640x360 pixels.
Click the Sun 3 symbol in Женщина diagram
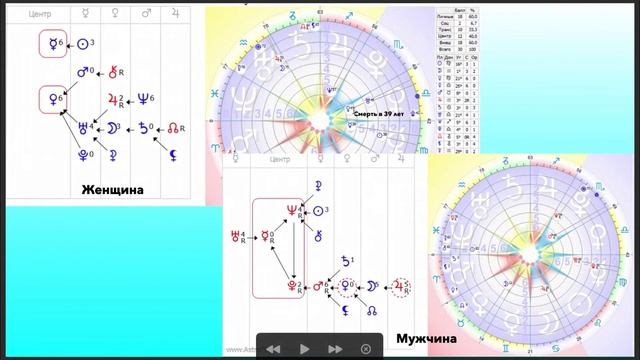click(85, 44)
